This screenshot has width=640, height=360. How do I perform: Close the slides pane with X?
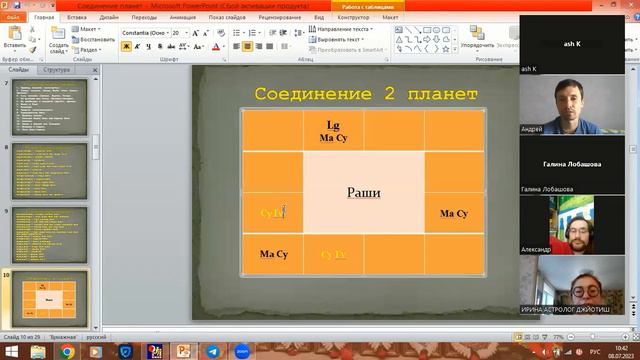pyautogui.click(x=95, y=70)
